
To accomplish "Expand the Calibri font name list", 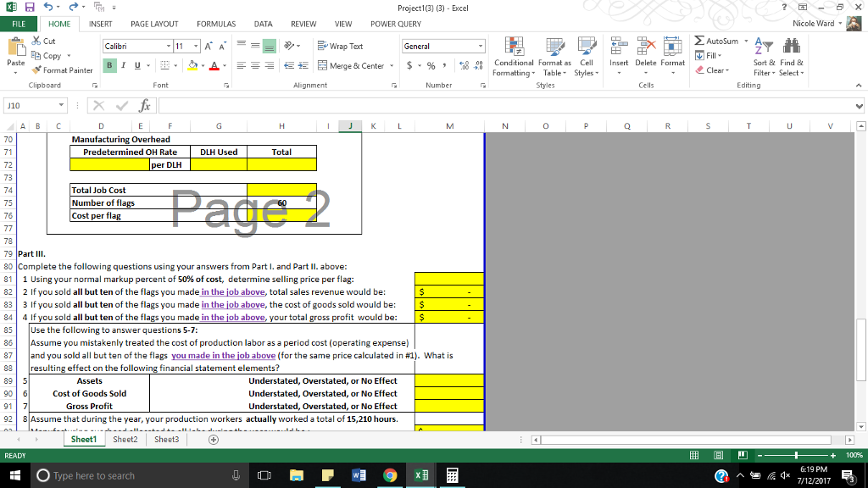I will pyautogui.click(x=169, y=46).
